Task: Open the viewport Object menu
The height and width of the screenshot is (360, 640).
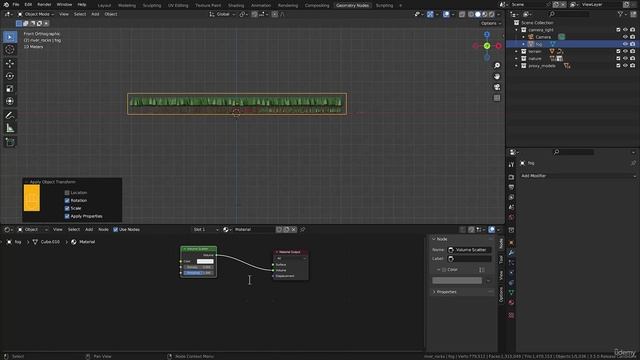Action: click(111, 14)
